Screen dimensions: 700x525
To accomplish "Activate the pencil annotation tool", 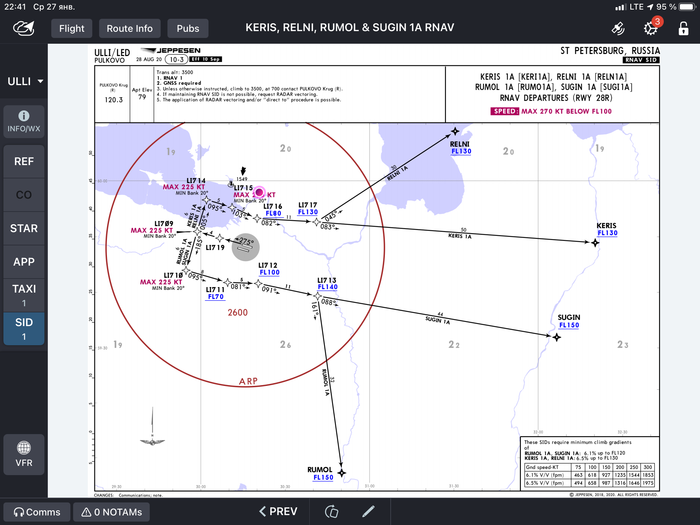I will 368,512.
